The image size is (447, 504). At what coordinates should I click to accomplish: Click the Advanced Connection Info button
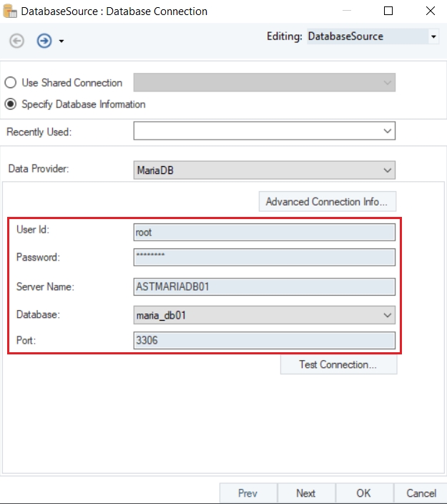(327, 202)
